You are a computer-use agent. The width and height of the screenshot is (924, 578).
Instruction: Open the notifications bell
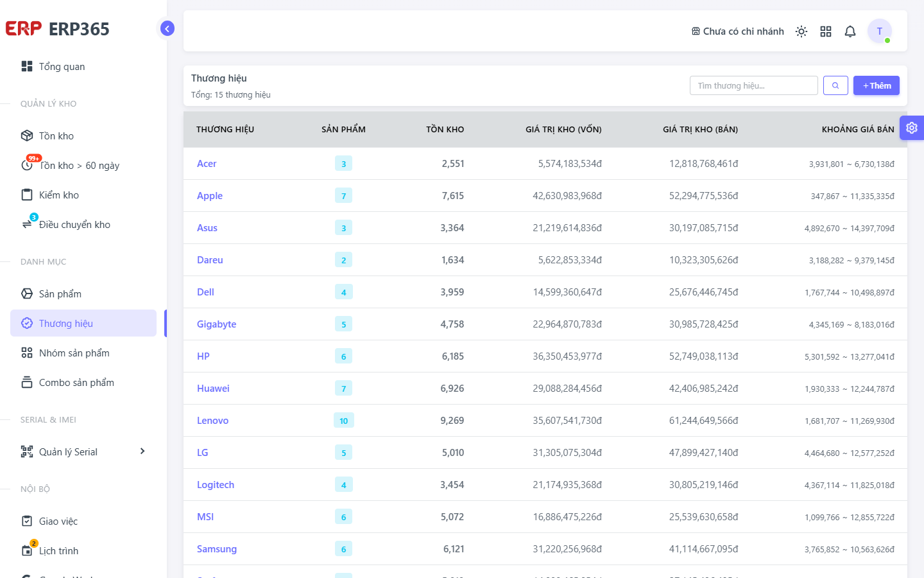[850, 31]
